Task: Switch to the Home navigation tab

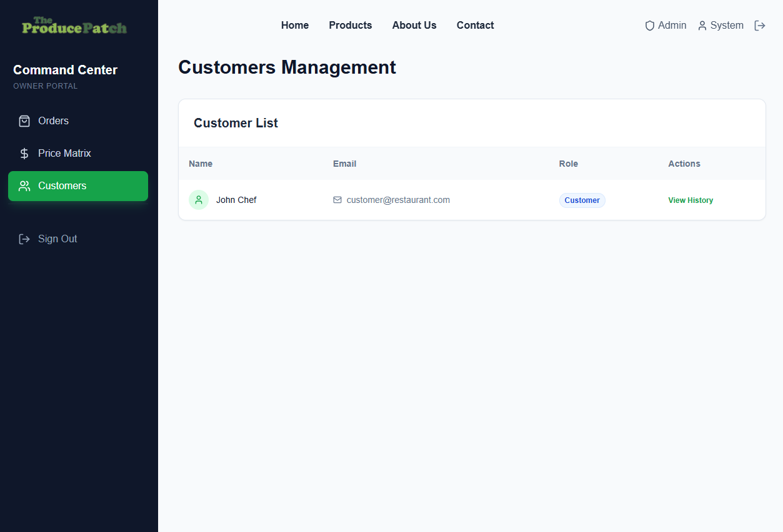Action: tap(294, 25)
